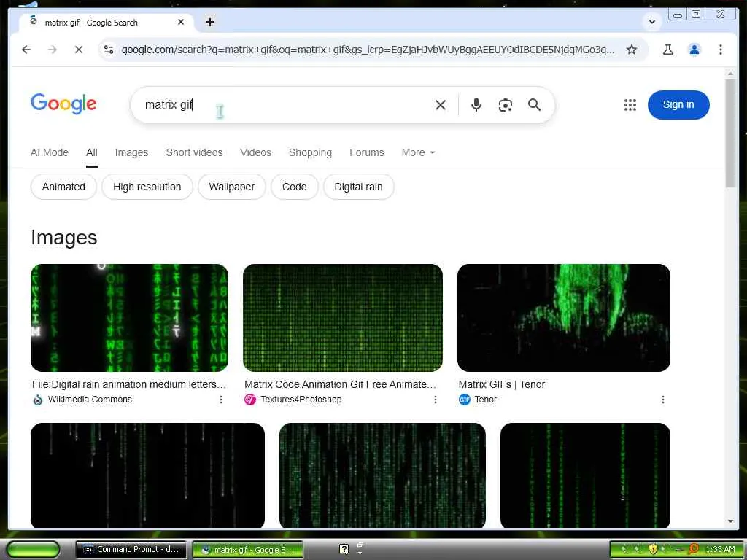
Task: Click the help question mark in taskbar
Action: click(344, 549)
